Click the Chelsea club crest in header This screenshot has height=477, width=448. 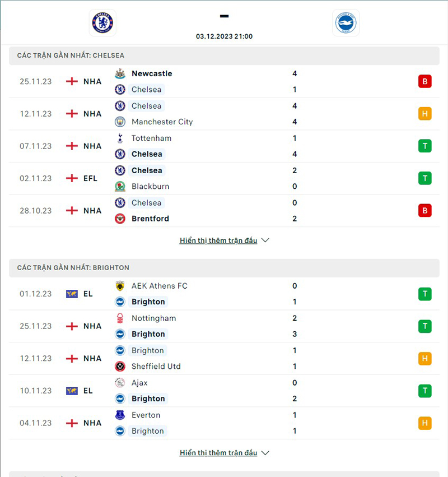pos(102,22)
